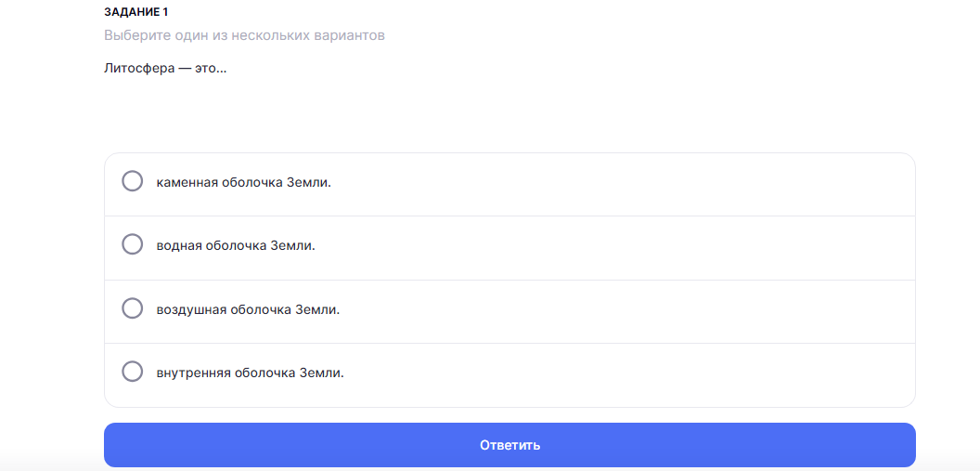Click the answer text 'водная оболочка Земли.'
This screenshot has height=471, width=980.
coord(236,246)
